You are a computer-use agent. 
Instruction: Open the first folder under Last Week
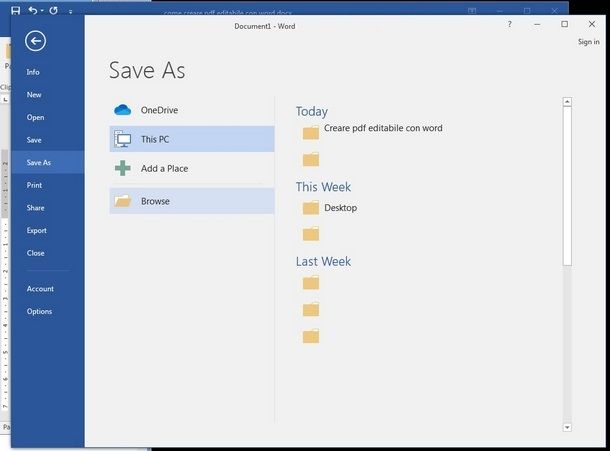click(311, 283)
